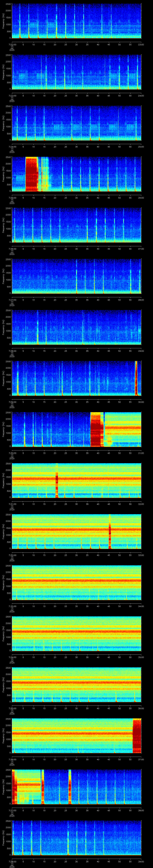Click the 7:27:00 start time label
The width and height of the screenshot is (153, 868).
point(12,300)
